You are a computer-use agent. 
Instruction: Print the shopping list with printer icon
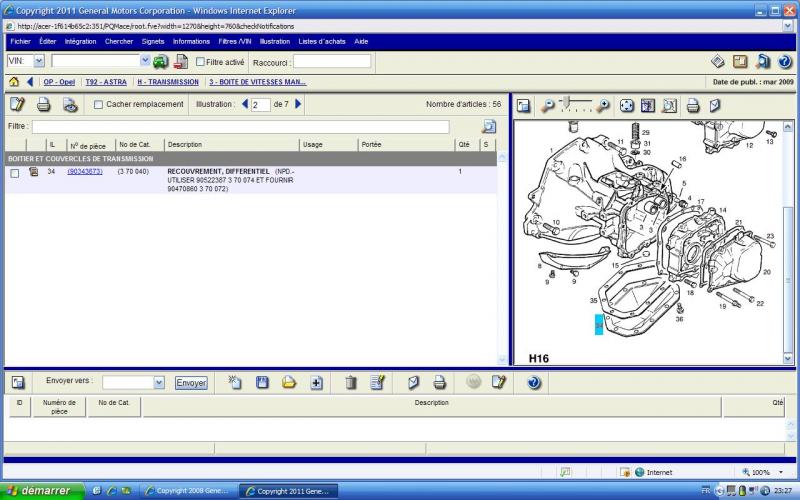click(x=439, y=382)
